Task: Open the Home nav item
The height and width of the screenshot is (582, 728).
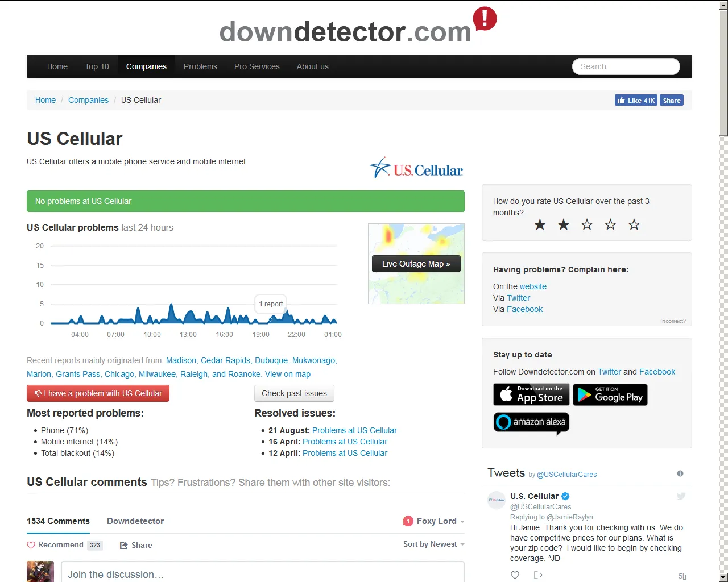Action: [x=57, y=66]
